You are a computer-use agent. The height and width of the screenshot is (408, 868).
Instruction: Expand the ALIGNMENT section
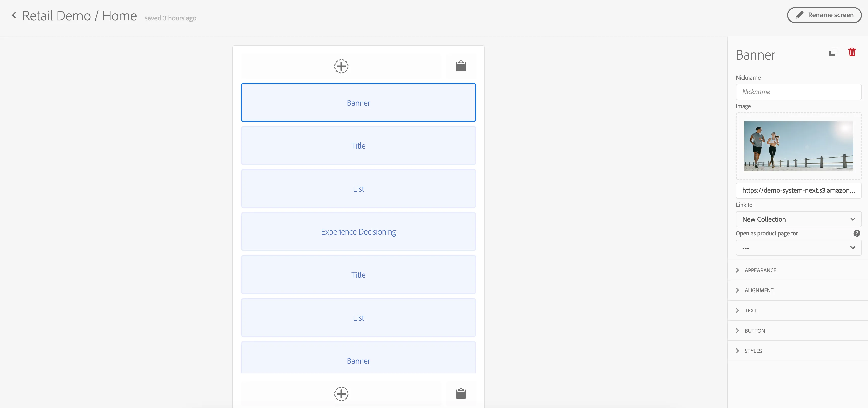pos(798,290)
